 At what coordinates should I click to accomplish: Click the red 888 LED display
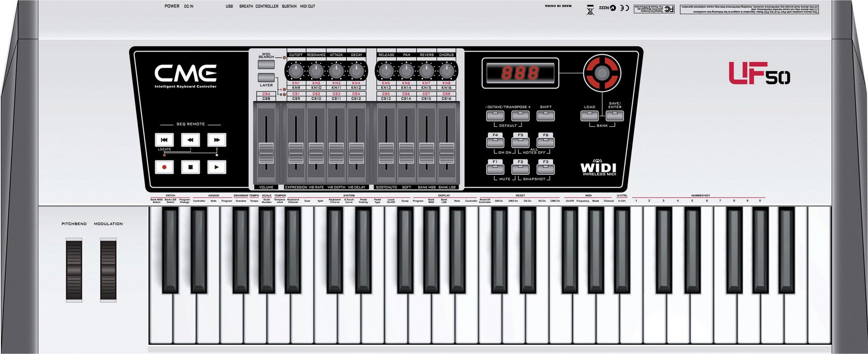click(520, 73)
